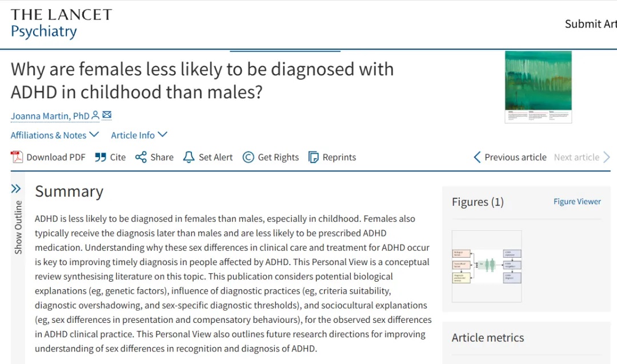The width and height of the screenshot is (617, 364).
Task: Click the Reprints document icon
Action: 313,157
